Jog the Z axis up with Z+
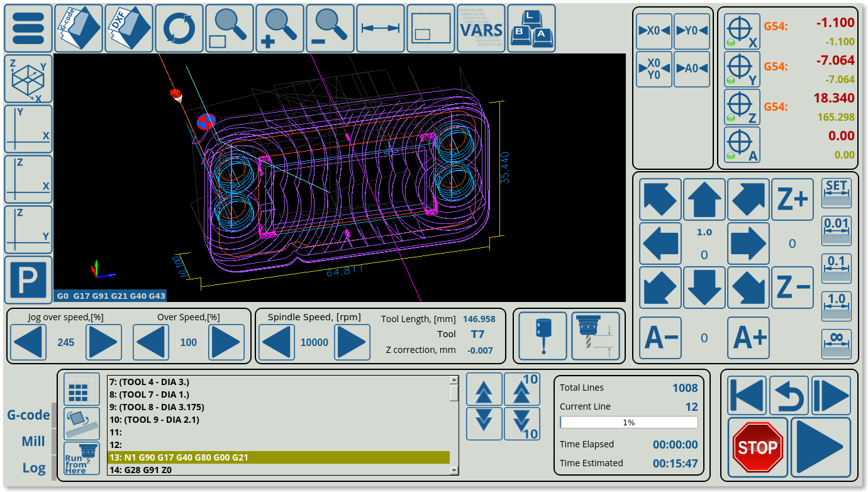This screenshot has height=492, width=868. click(792, 200)
